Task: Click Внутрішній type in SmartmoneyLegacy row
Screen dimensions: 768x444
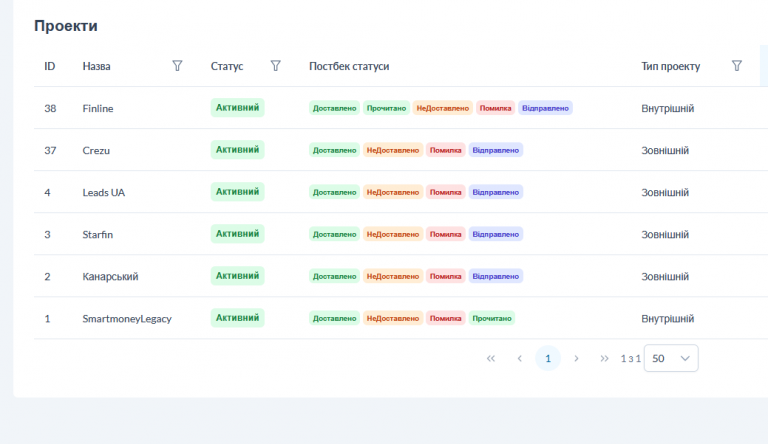Action: click(x=668, y=319)
